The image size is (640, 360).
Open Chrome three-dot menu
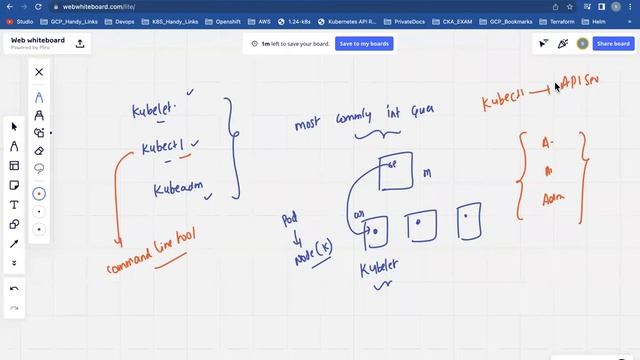(x=630, y=7)
